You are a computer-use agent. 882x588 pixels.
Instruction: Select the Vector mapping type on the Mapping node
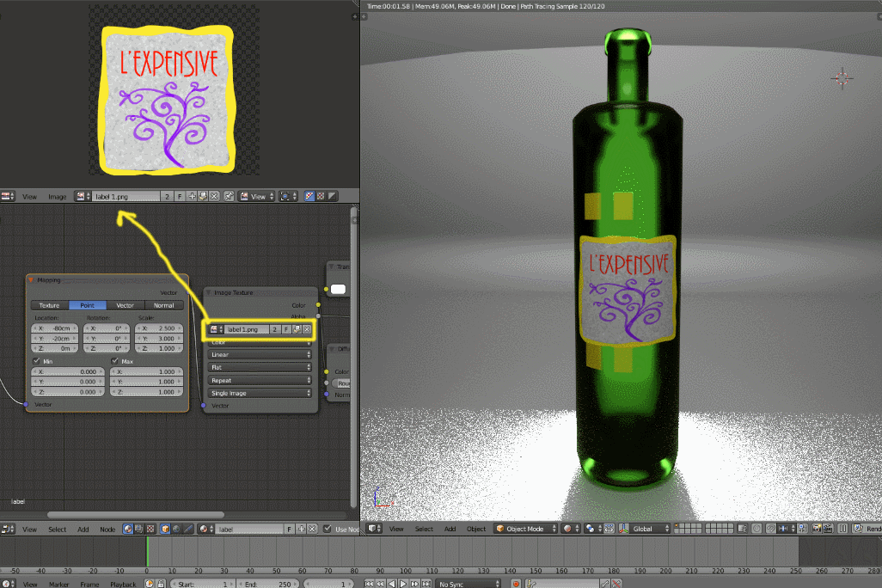(124, 305)
